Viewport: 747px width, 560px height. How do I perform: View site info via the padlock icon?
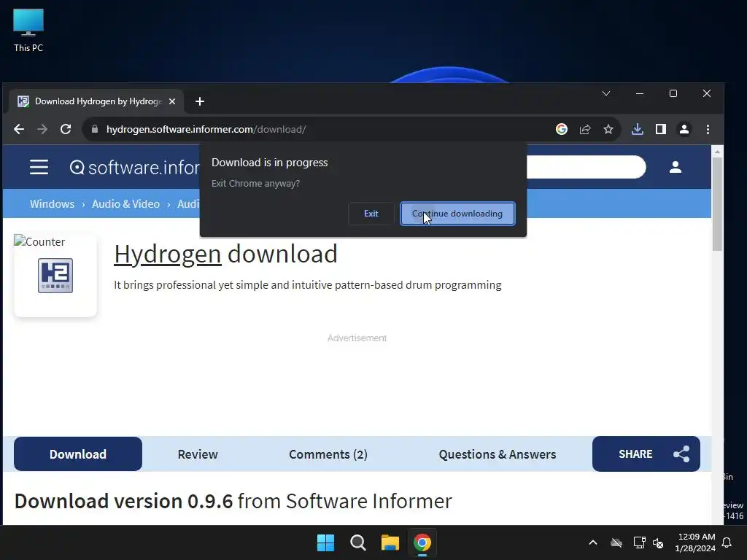click(x=95, y=129)
